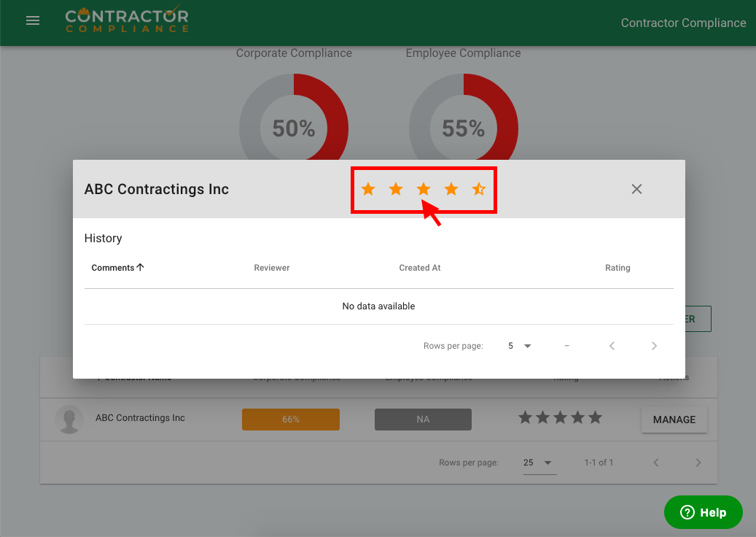Viewport: 756px width, 537px height.
Task: Select the second rating star in dialog
Action: (x=396, y=190)
